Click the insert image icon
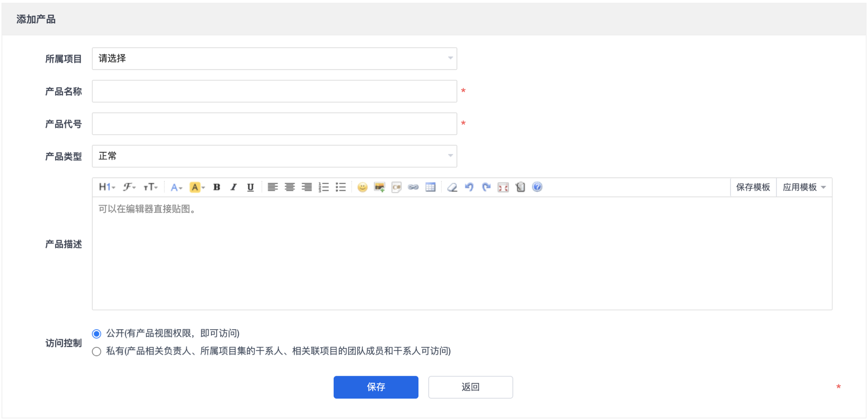 (379, 187)
